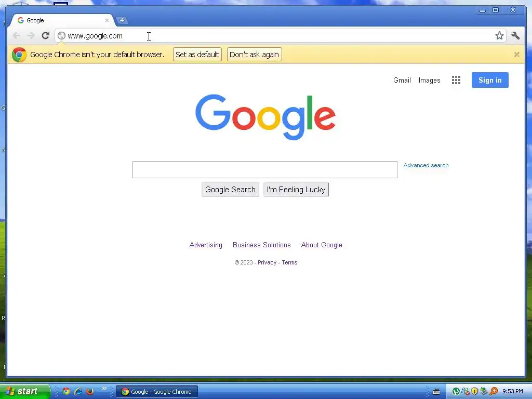
Task: Click Don't ask again button
Action: click(254, 54)
